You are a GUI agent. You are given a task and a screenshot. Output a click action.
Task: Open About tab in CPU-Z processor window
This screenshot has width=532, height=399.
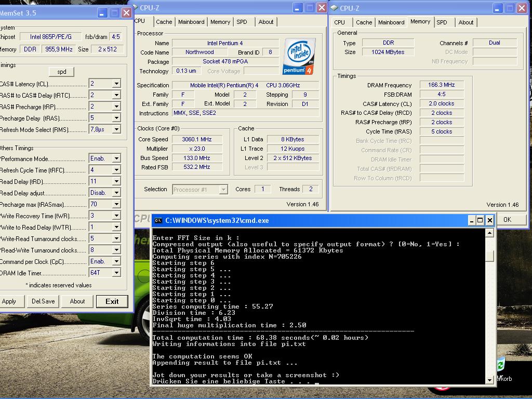pos(266,22)
